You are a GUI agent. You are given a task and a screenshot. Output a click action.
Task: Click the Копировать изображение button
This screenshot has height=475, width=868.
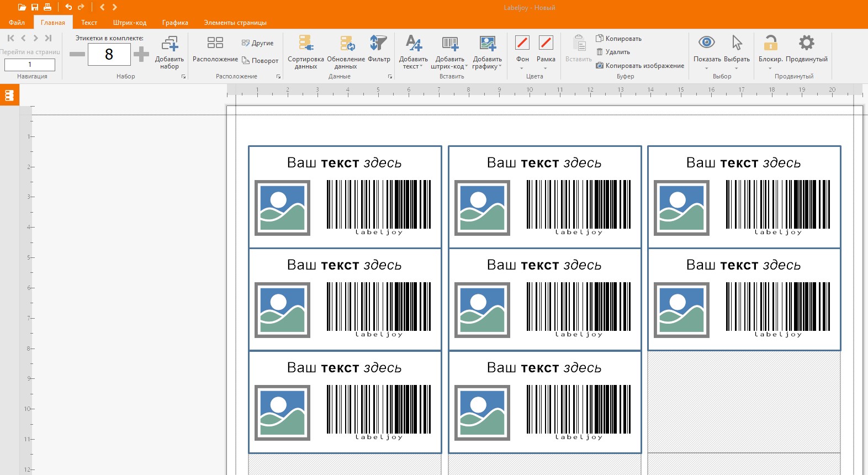pos(640,66)
